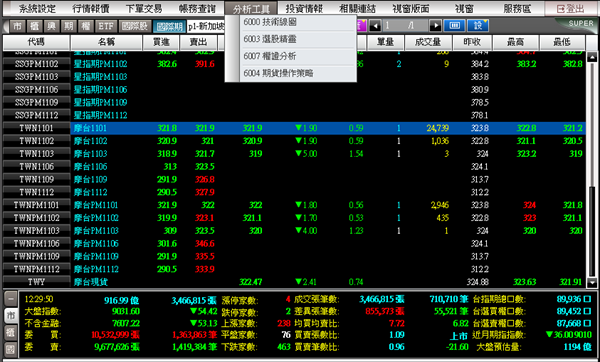Viewport: 600px width, 362px height.
Task: Click the vertical scrollbar down arrow
Action: 592,283
